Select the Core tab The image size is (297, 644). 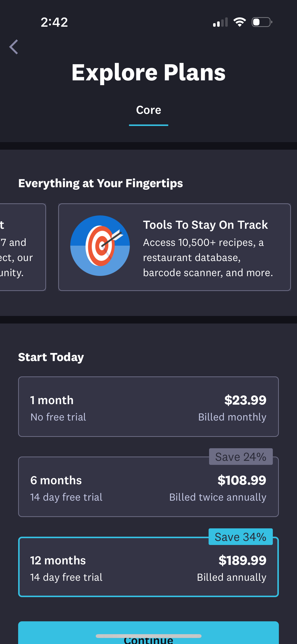coord(148,110)
